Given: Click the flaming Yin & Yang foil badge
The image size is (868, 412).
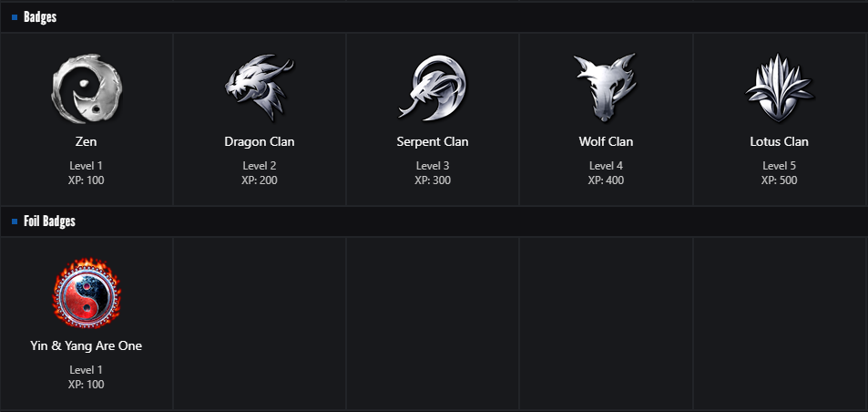Looking at the screenshot, I should [x=87, y=293].
